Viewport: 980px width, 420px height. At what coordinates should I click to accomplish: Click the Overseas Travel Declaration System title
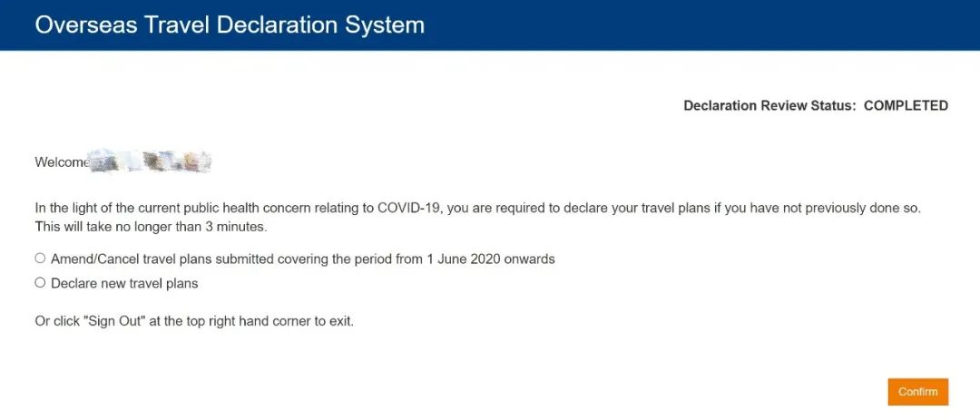[x=230, y=24]
